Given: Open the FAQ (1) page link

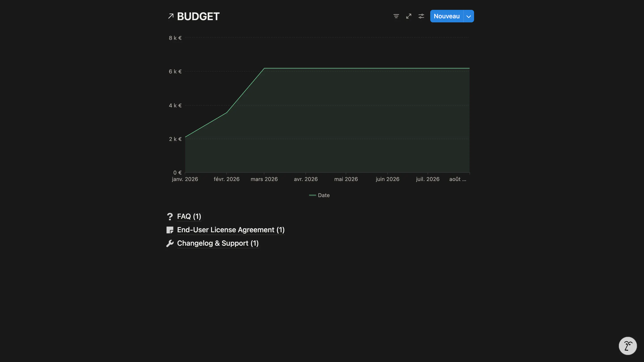Looking at the screenshot, I should (189, 216).
